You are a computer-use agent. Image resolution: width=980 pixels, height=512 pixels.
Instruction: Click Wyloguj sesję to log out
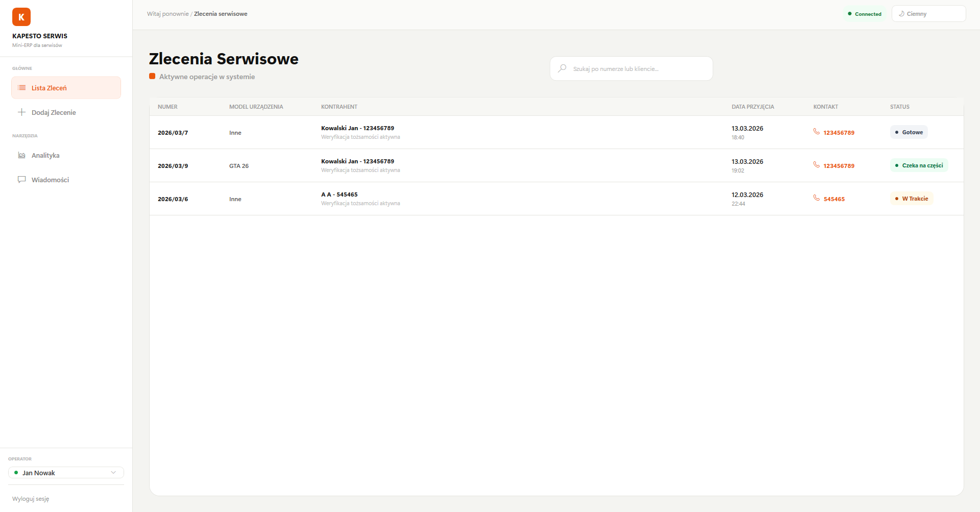click(31, 499)
